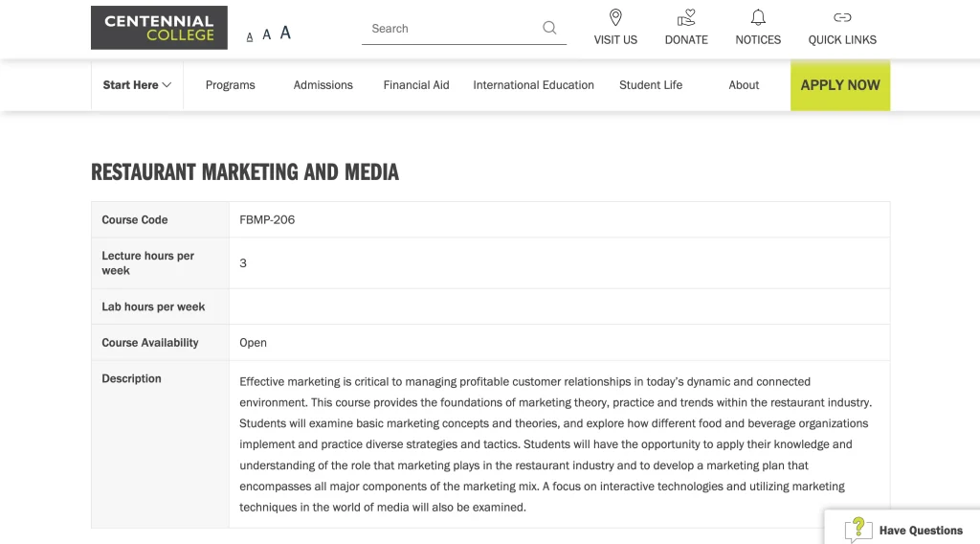Click into the Search input field
The width and height of the screenshot is (980, 544).
point(450,29)
